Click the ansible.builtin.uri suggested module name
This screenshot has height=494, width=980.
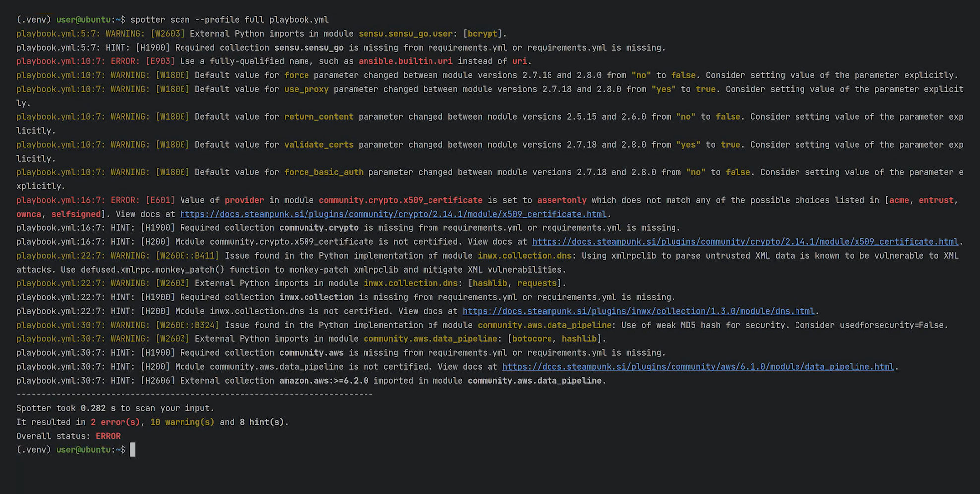[405, 61]
